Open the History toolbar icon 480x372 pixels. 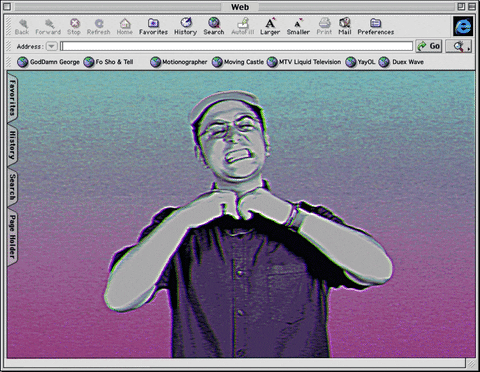coord(186,27)
